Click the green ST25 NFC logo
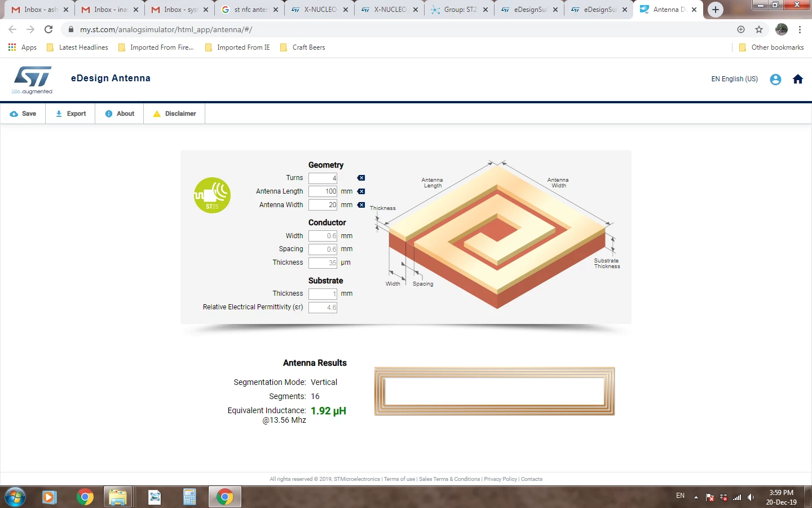812x508 pixels. (212, 195)
